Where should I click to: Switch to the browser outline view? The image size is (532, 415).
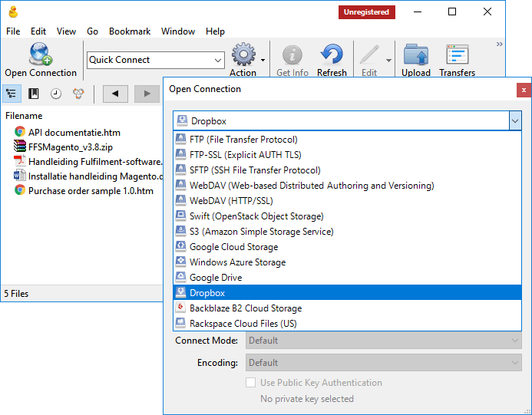pyautogui.click(x=12, y=94)
